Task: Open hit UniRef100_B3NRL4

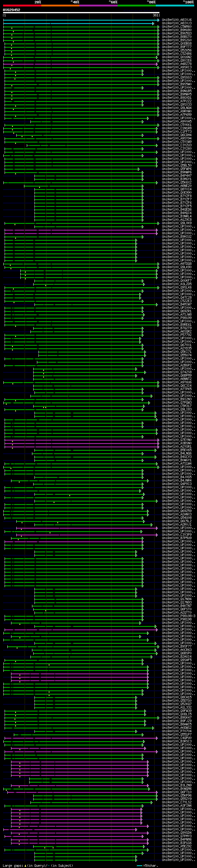Action: click(177, 216)
